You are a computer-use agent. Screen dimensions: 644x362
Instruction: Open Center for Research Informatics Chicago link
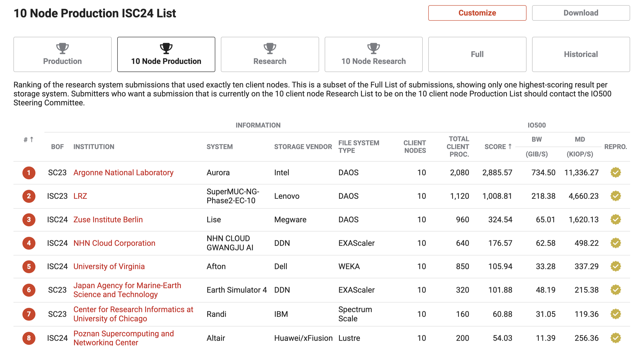(133, 314)
